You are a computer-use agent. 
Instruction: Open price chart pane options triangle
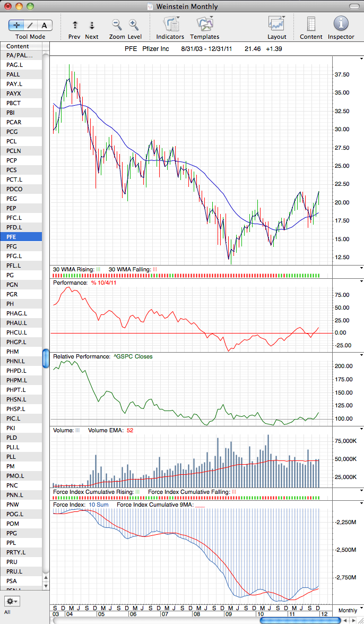pos(361,58)
